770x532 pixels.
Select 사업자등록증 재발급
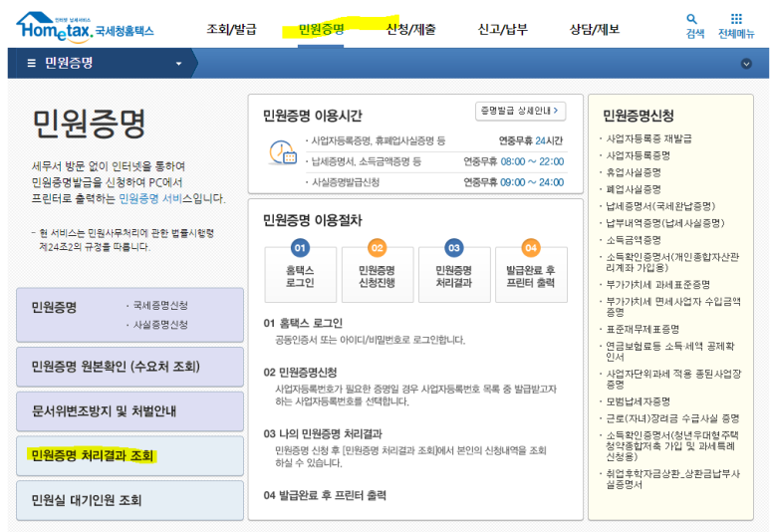648,139
